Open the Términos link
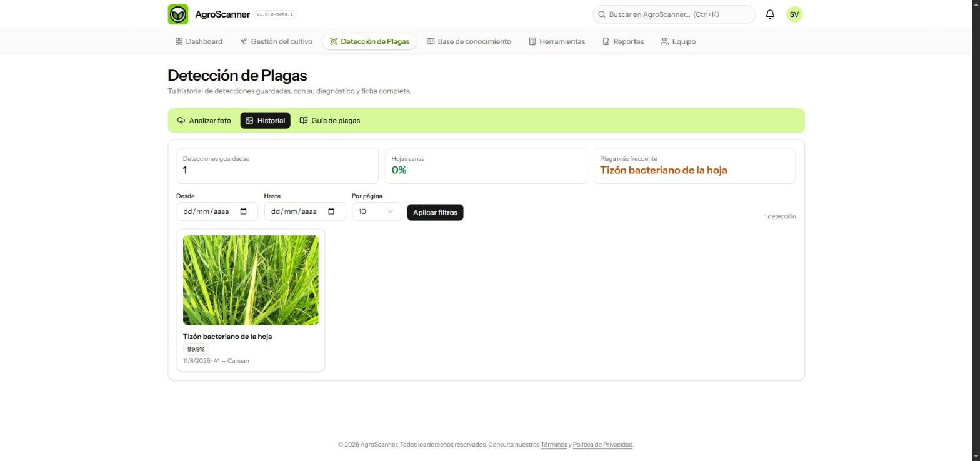Screen dimensions: 980x461 pos(554,445)
